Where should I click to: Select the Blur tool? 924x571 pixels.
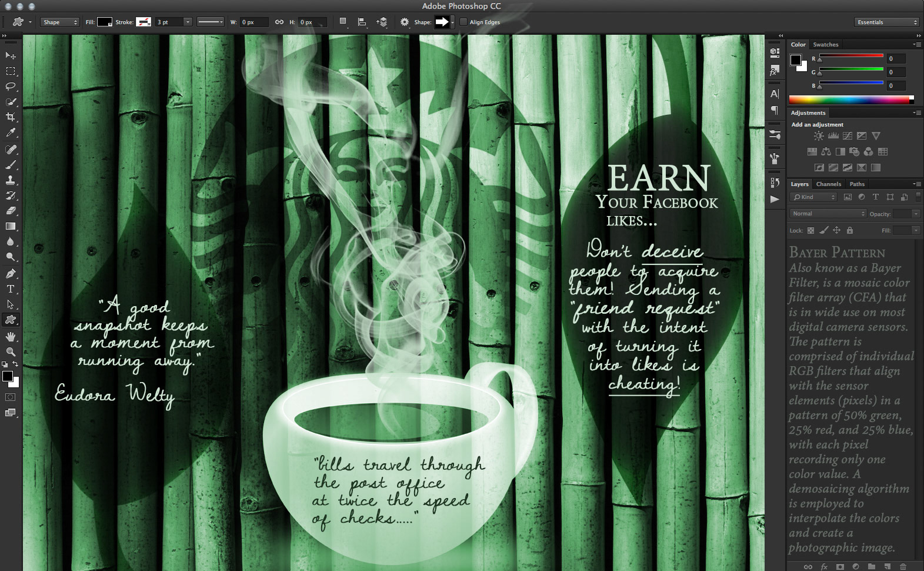(x=11, y=241)
